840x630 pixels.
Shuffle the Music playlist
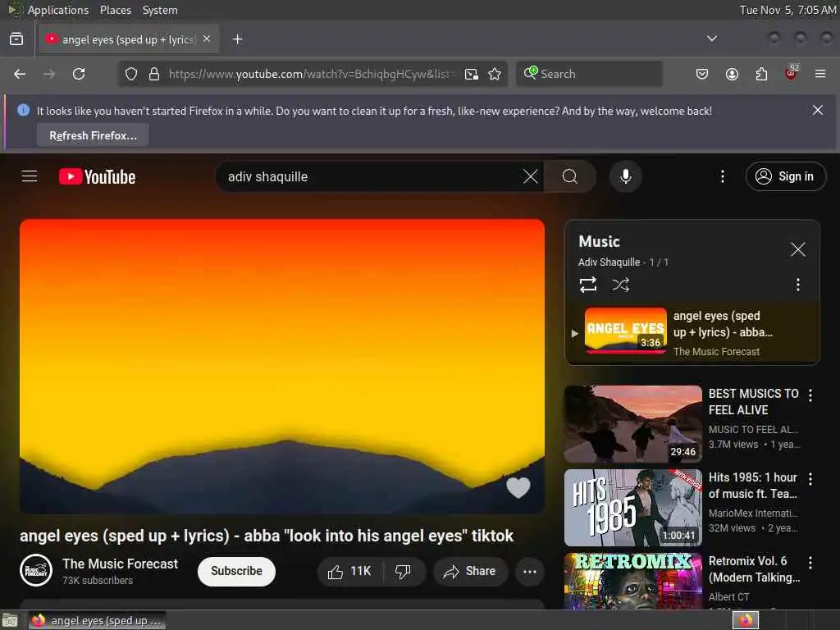click(x=620, y=285)
